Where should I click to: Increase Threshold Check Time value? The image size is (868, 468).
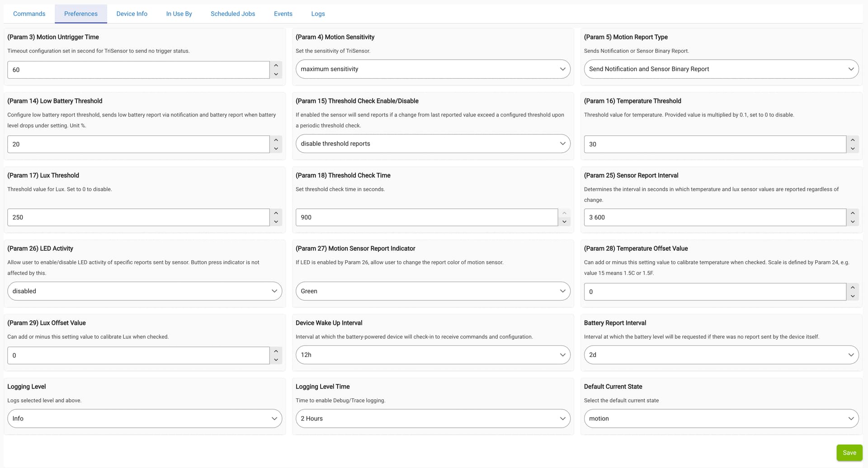click(564, 213)
